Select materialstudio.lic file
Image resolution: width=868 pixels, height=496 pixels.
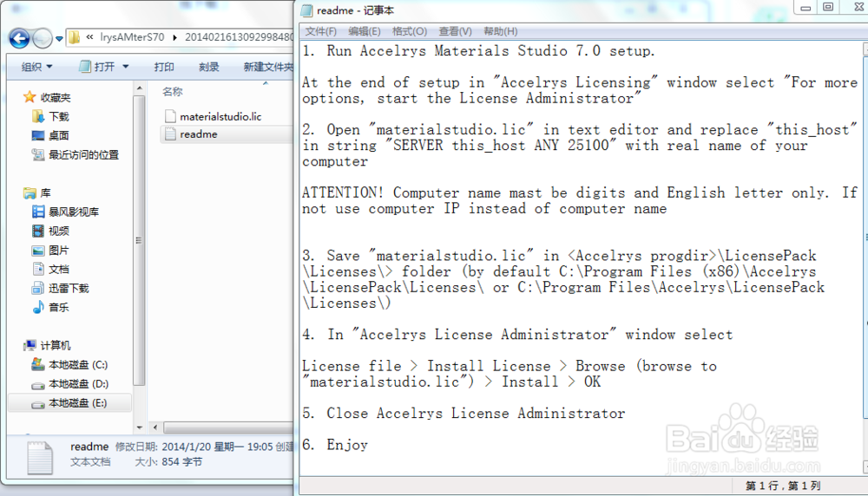pyautogui.click(x=220, y=117)
